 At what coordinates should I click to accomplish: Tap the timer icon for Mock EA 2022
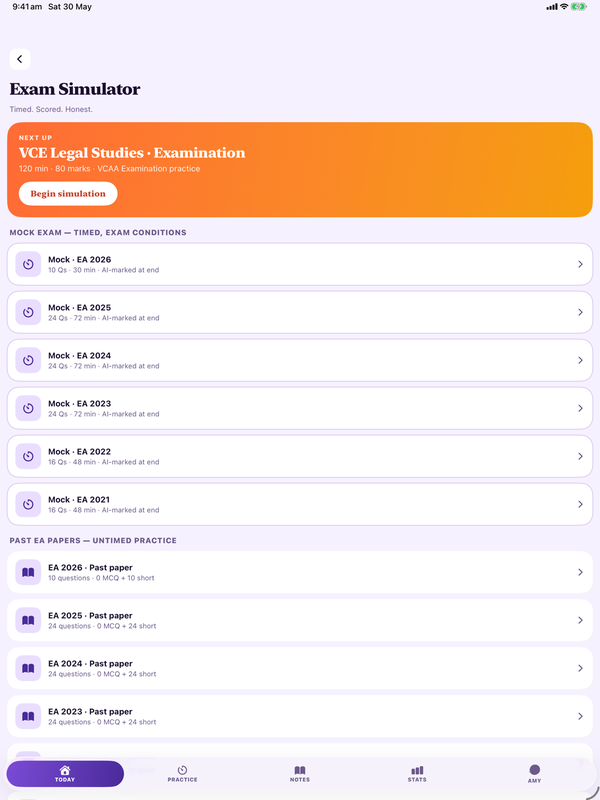point(28,456)
